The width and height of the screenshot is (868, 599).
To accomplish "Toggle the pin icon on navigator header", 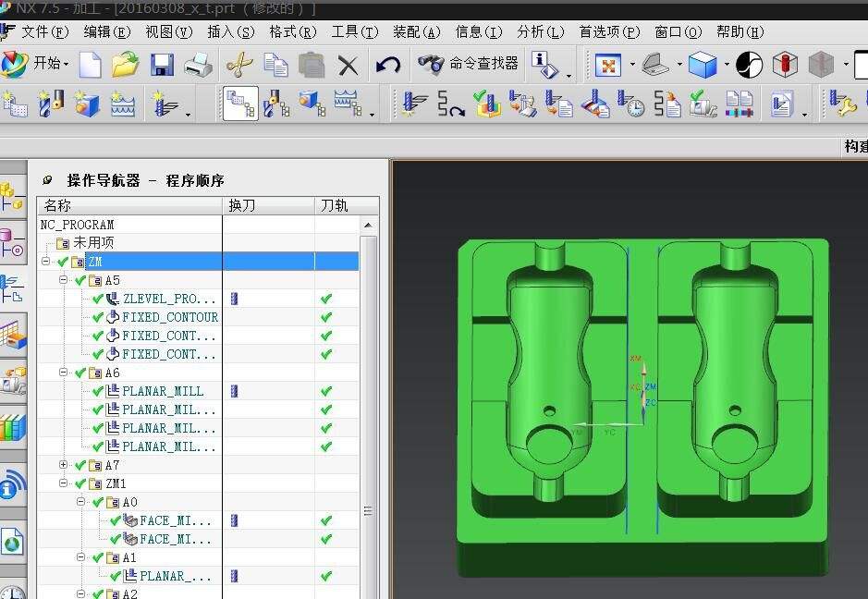I will pos(48,180).
